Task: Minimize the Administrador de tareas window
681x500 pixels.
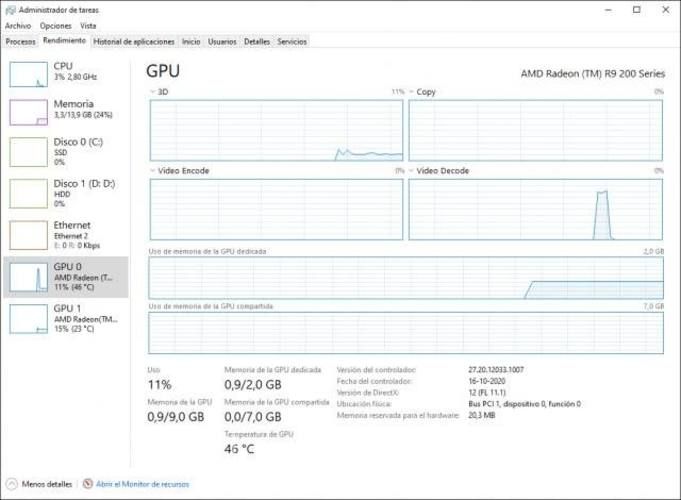Action: point(608,10)
